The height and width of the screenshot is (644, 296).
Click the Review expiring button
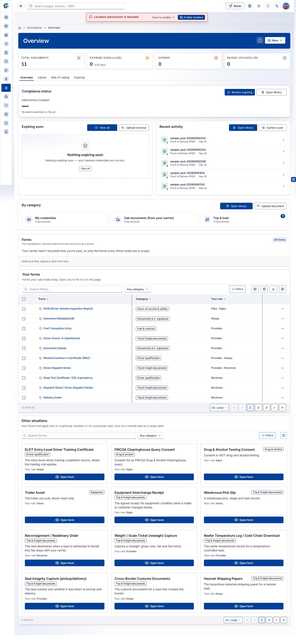click(x=240, y=92)
